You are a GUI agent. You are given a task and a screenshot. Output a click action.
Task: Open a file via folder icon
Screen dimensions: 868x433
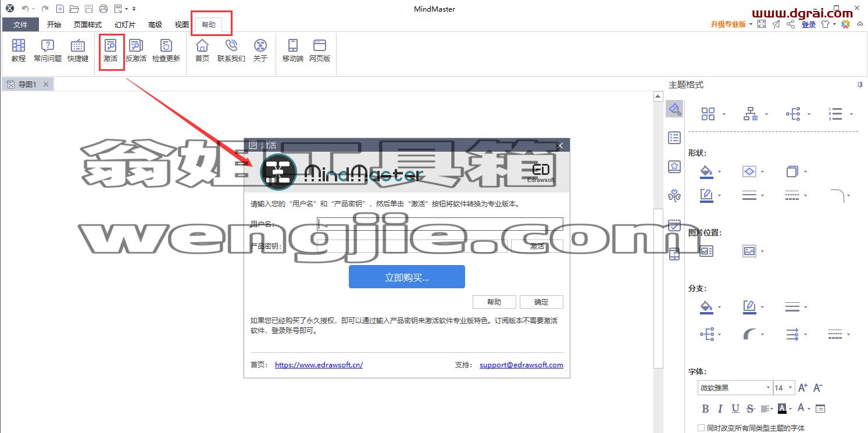[74, 9]
